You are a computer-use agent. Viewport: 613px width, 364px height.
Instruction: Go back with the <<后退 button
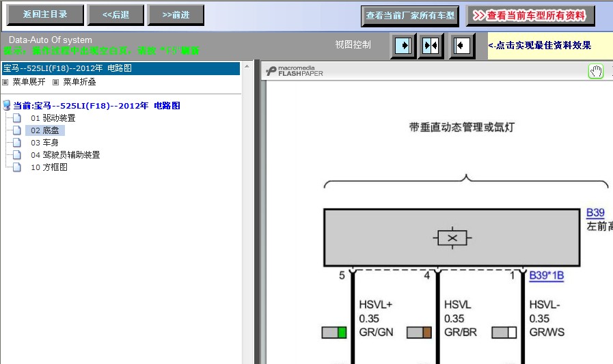[x=115, y=15]
